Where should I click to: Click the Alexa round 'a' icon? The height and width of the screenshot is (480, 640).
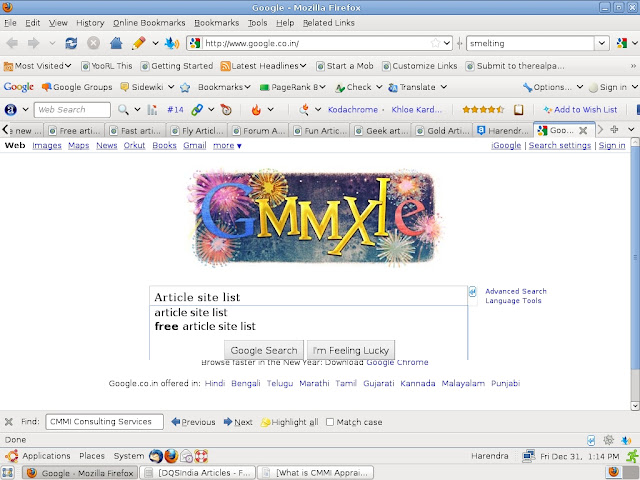pyautogui.click(x=11, y=109)
